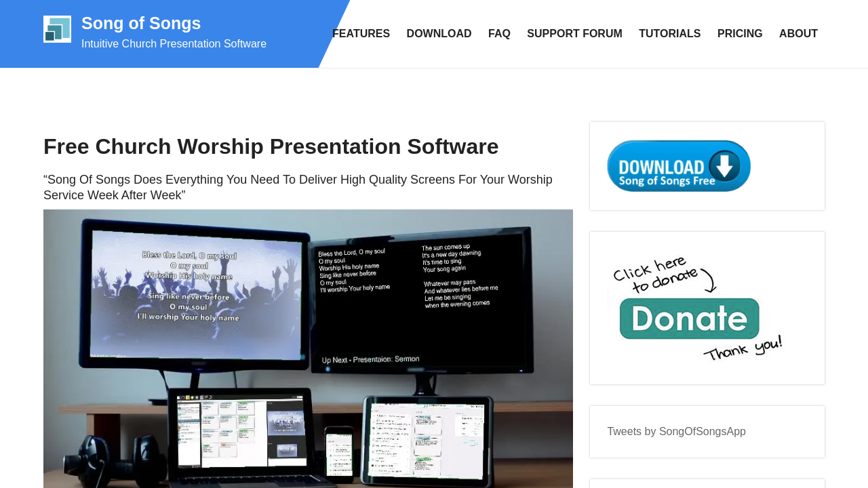
Task: Visit the Support Forum page
Action: coord(574,34)
